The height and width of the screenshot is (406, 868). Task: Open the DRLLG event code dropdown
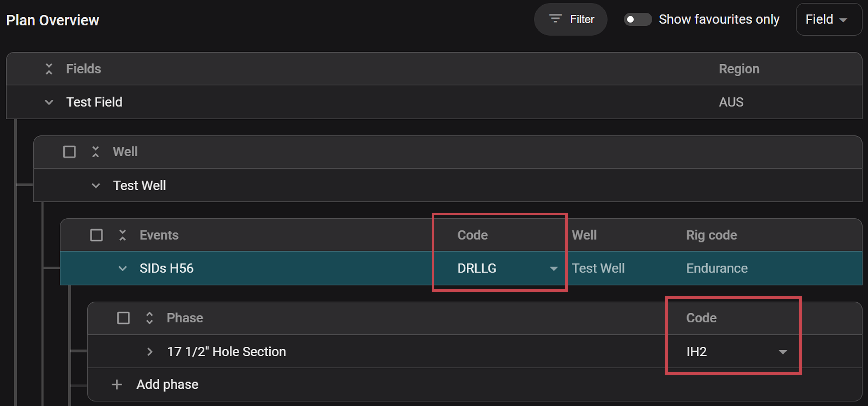[553, 269]
